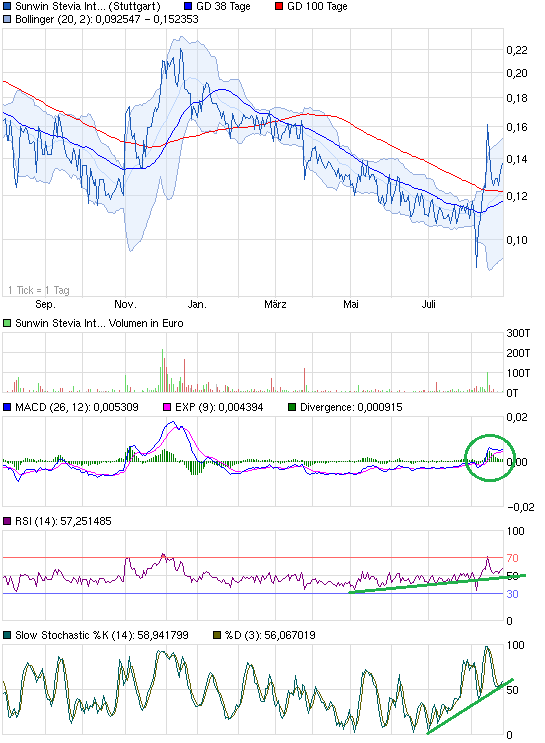Image resolution: width=545 pixels, height=743 pixels.
Task: Click the 'Juli' x-axis month label
Action: tap(428, 304)
